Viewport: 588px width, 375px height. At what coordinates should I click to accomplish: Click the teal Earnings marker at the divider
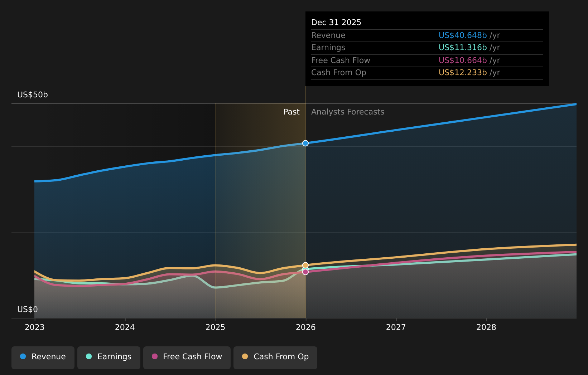pyautogui.click(x=305, y=269)
